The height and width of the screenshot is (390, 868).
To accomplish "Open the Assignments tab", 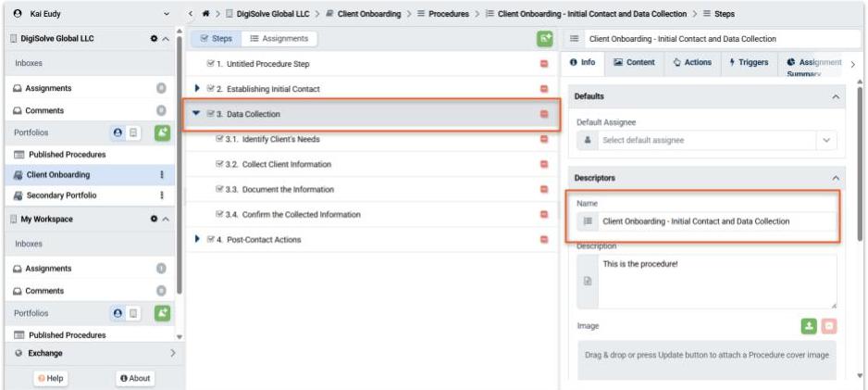I will pos(279,39).
